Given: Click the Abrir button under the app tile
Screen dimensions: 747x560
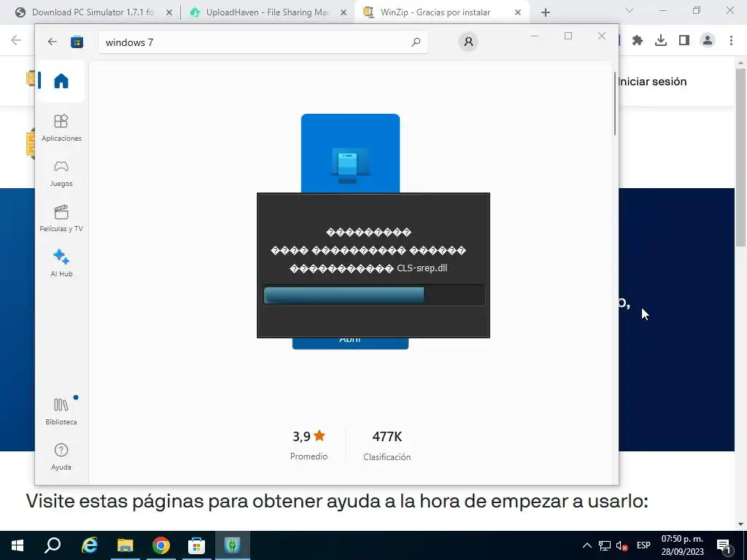Looking at the screenshot, I should 350,343.
